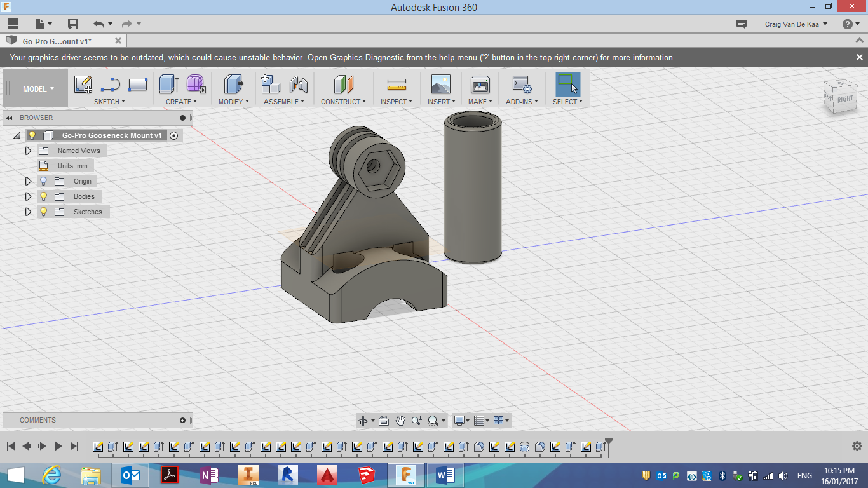The width and height of the screenshot is (868, 488).
Task: Click the Look At navigation icon
Action: (384, 421)
